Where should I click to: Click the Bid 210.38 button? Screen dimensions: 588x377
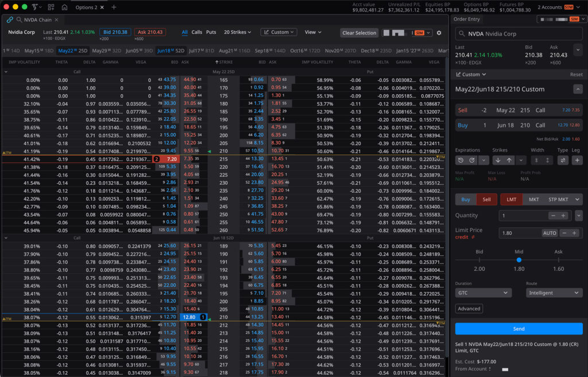pos(115,32)
